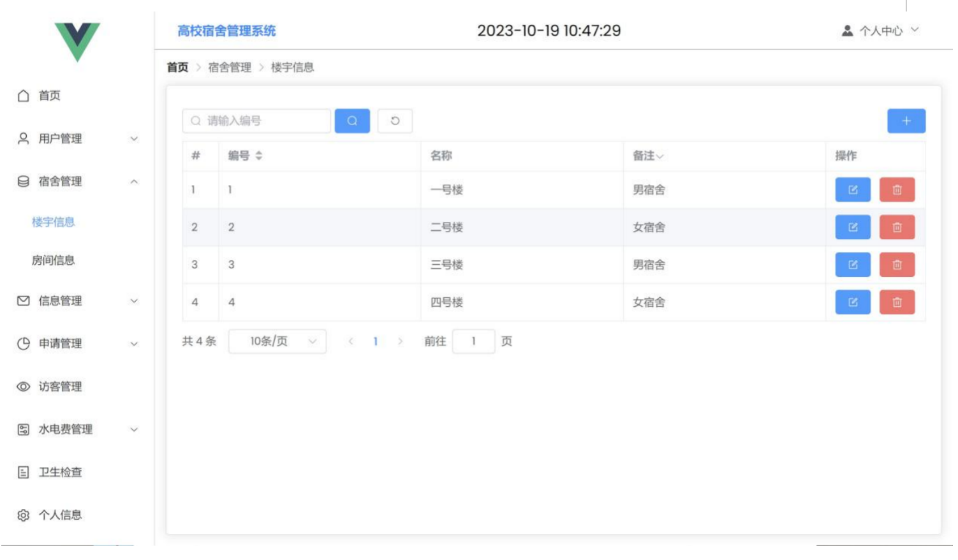The image size is (958, 560).
Task: Click the database icon beside 宿舍管理
Action: pos(24,181)
